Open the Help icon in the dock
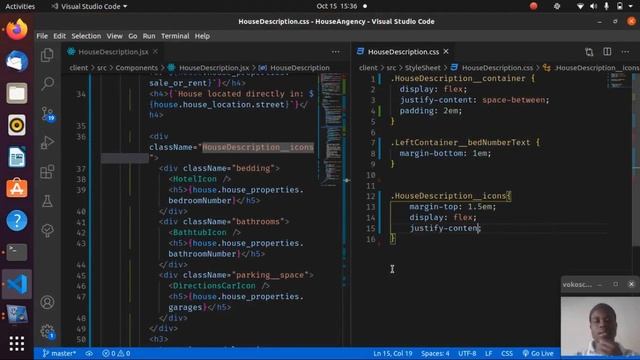This screenshot has height=360, width=640. (x=17, y=220)
